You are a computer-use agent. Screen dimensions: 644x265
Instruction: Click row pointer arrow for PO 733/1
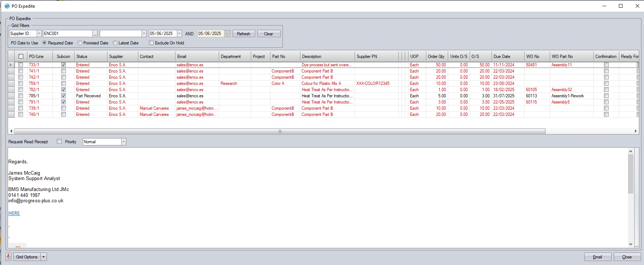pos(11,65)
